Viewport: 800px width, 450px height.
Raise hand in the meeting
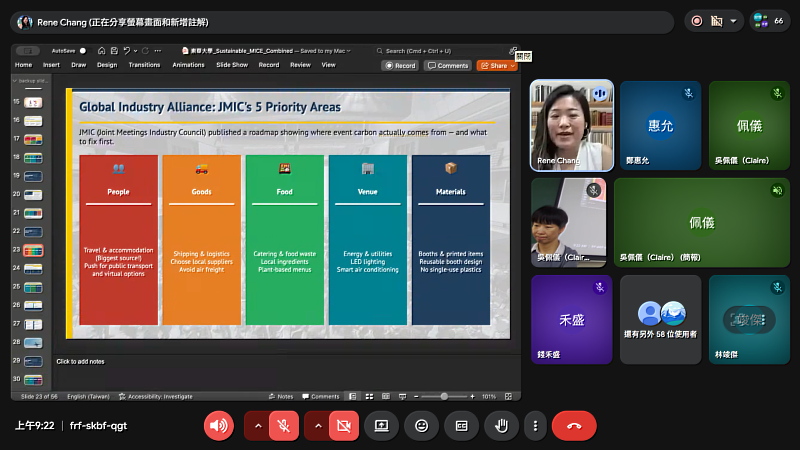(x=502, y=426)
